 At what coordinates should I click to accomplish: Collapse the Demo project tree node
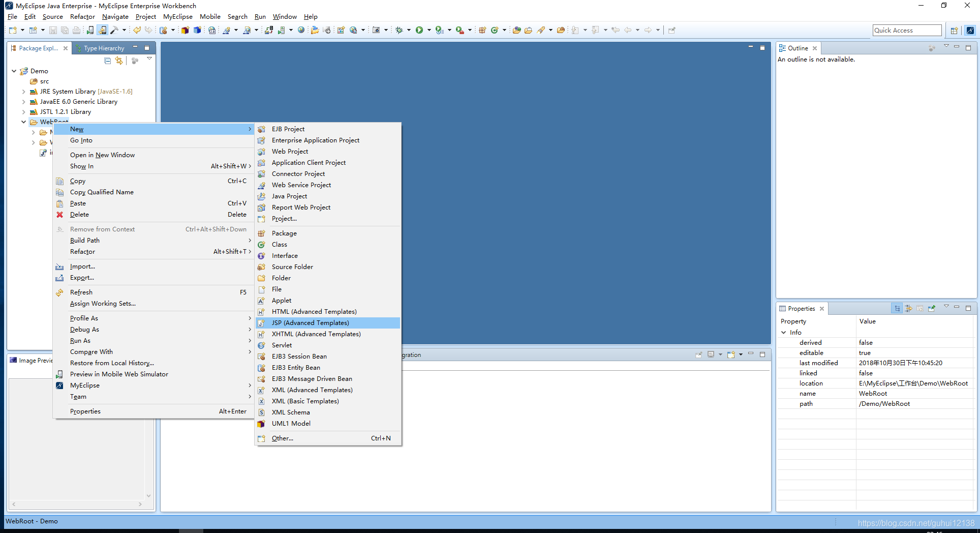click(x=14, y=71)
